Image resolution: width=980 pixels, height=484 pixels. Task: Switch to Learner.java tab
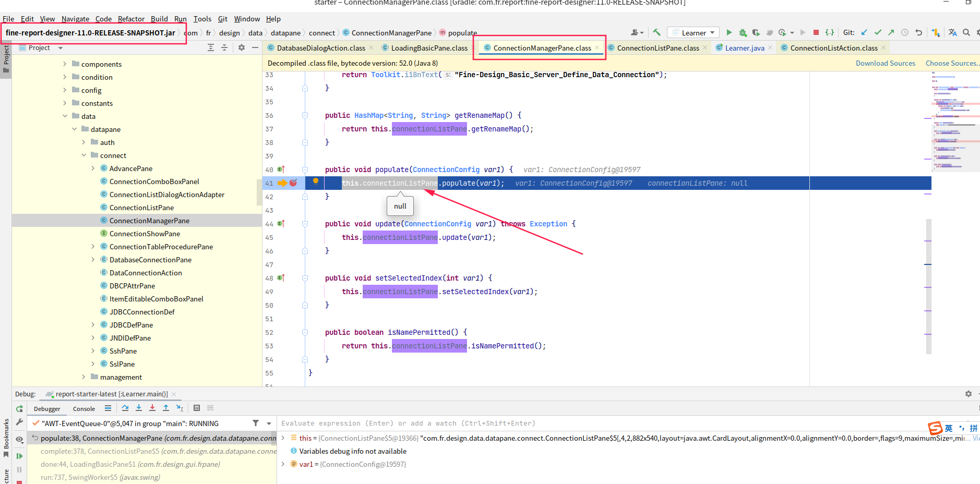point(745,48)
